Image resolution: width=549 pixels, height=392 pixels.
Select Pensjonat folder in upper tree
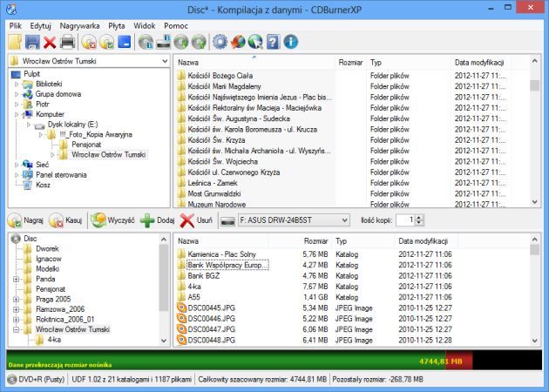pos(86,145)
